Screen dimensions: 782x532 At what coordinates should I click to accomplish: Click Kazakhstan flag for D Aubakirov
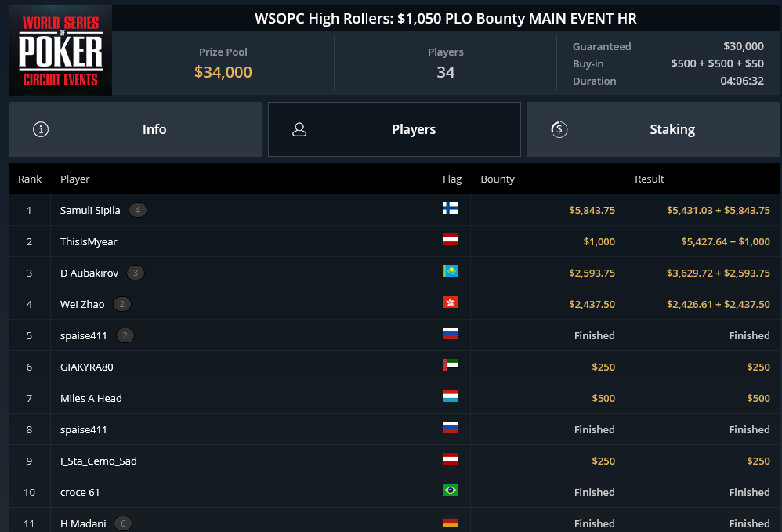(451, 271)
